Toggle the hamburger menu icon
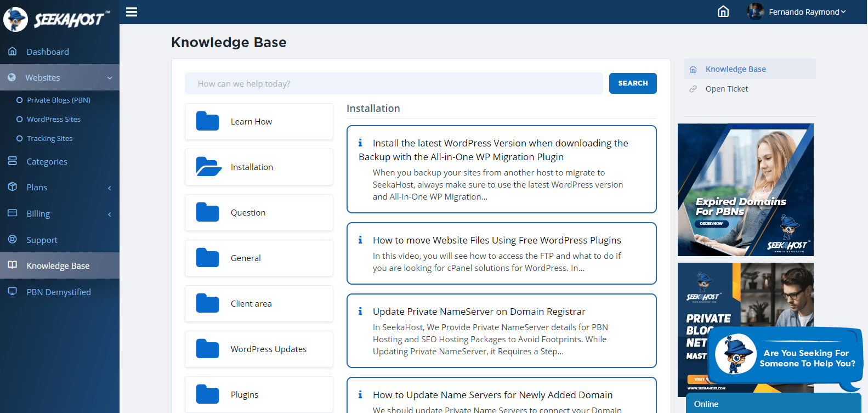The width and height of the screenshot is (868, 413). 132,12
